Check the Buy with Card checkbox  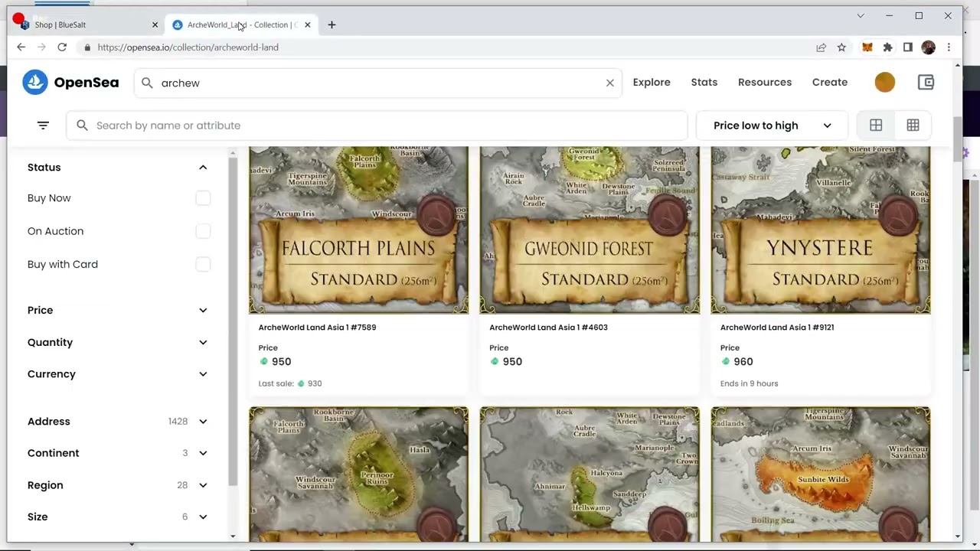[203, 264]
